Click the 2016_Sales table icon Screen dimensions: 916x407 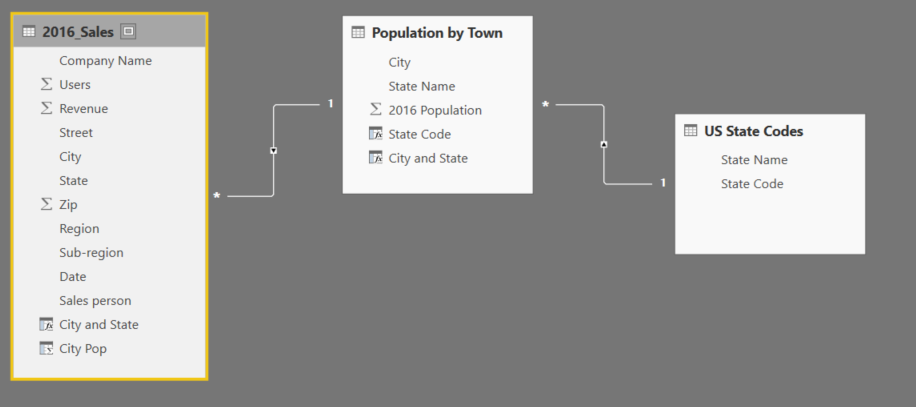point(29,32)
